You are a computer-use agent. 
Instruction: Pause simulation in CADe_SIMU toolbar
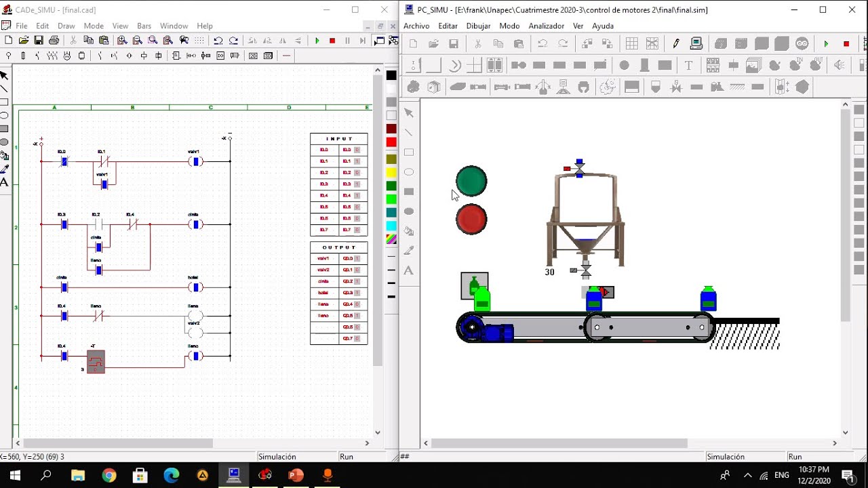pyautogui.click(x=348, y=41)
